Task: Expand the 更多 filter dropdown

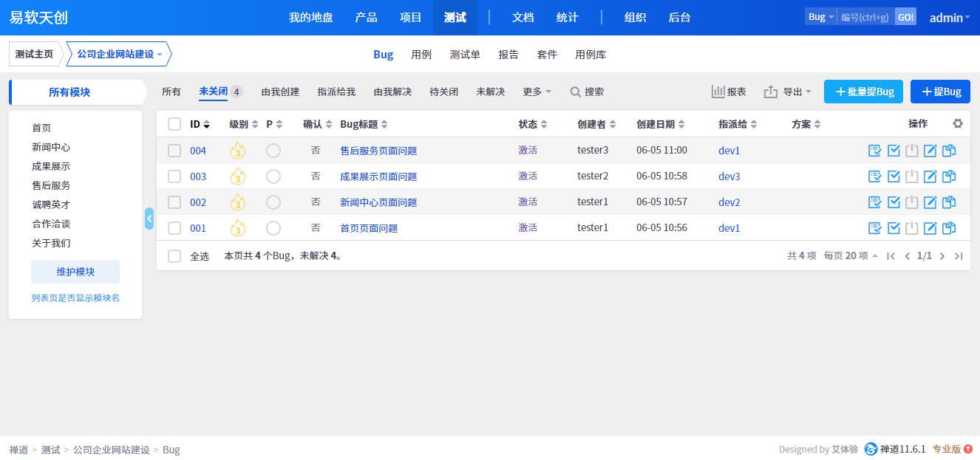Action: 537,92
